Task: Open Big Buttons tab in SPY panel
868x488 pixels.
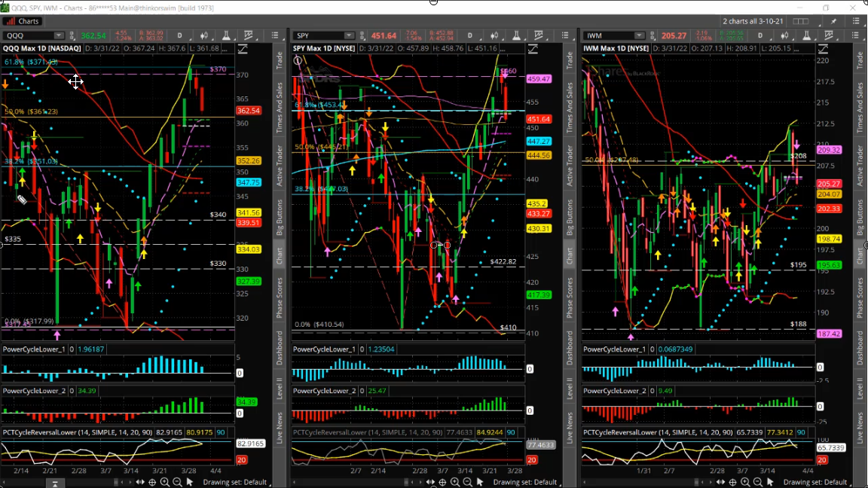Action: 570,217
